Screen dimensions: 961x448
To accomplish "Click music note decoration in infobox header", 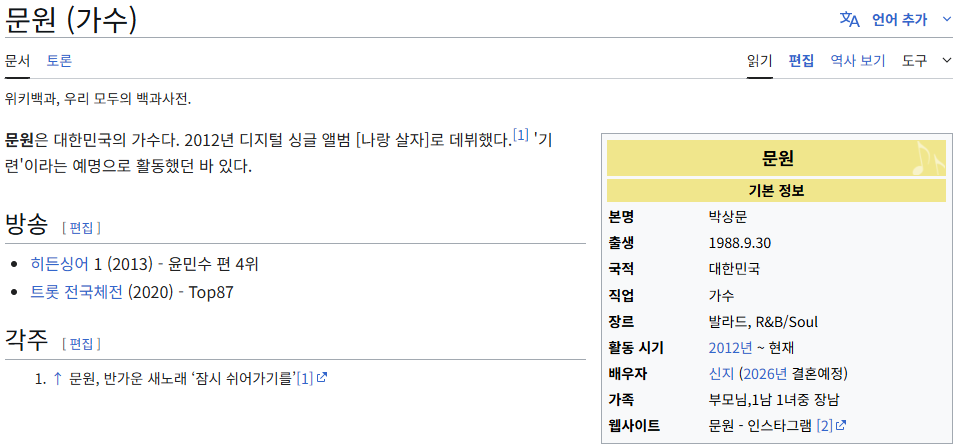I will coord(929,158).
